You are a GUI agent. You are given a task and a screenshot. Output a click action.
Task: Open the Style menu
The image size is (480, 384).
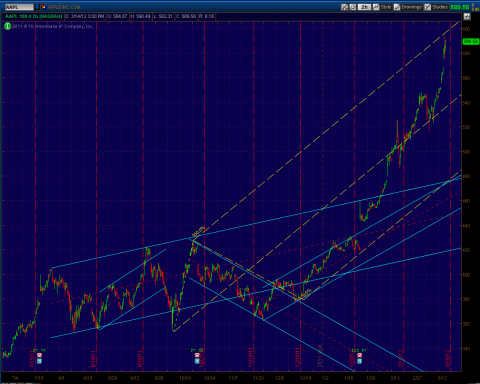tap(382, 7)
